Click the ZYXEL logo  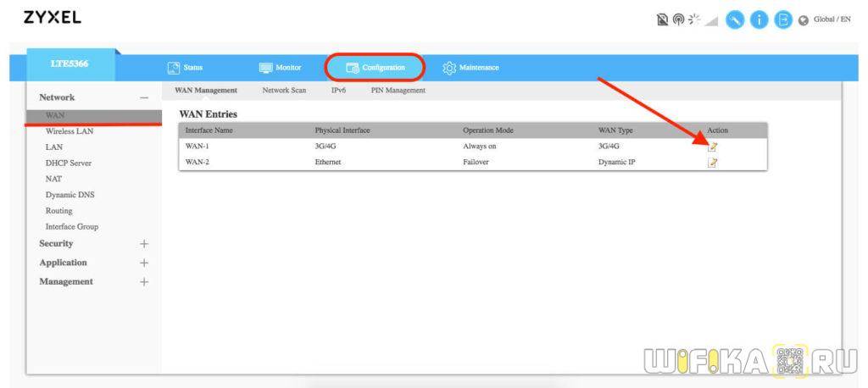[x=52, y=17]
